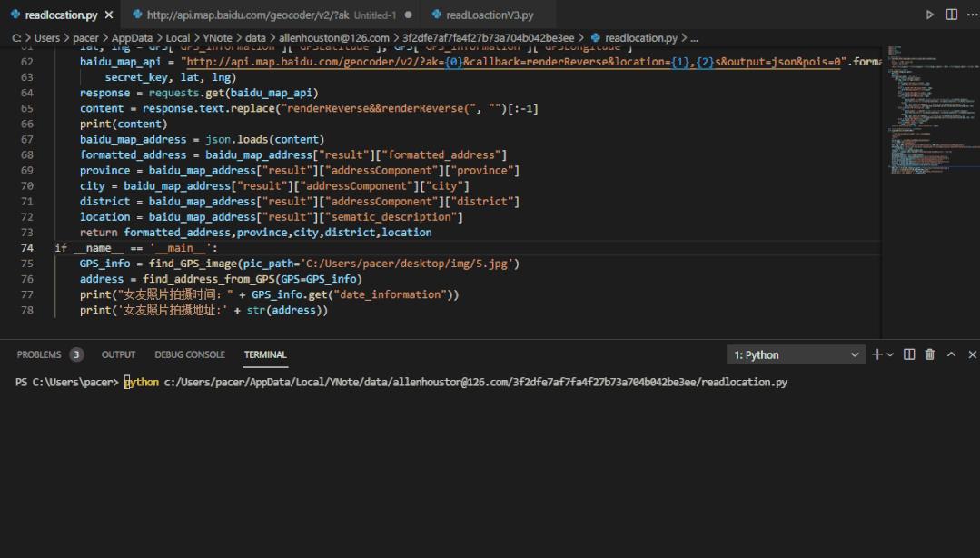Switch to the OUTPUT panel tab
980x558 pixels.
[x=118, y=354]
